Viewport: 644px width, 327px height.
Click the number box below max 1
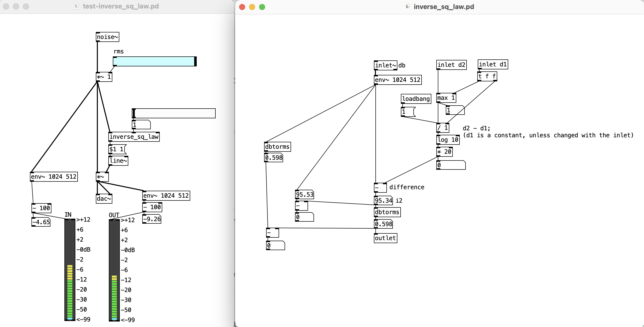click(455, 110)
